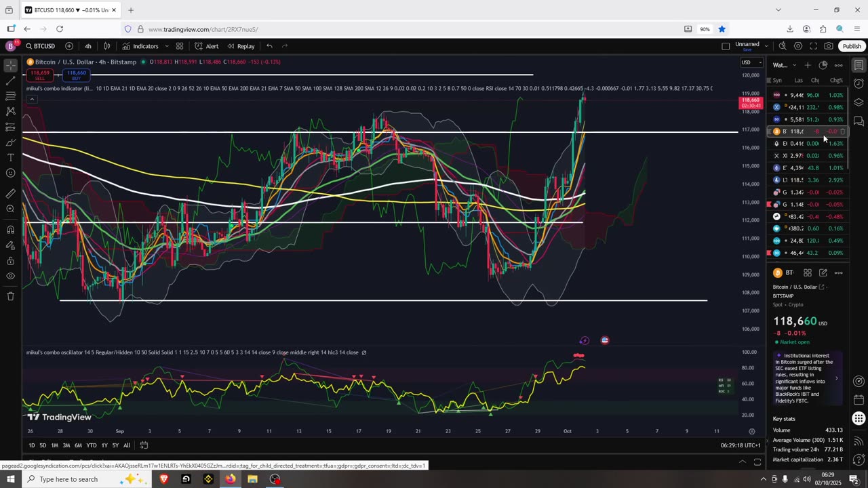Screen dimensions: 868x488
Task: Select the crosshair cursor tool
Action: pos(11,66)
